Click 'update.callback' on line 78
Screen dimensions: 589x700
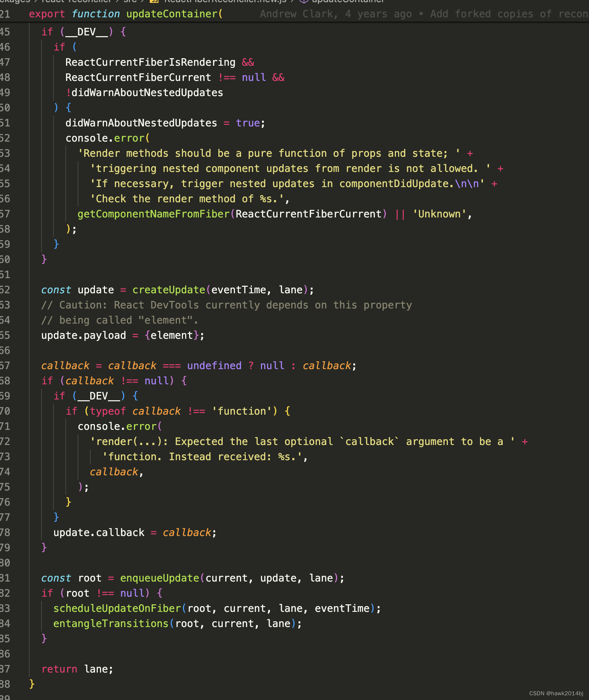pyautogui.click(x=99, y=532)
